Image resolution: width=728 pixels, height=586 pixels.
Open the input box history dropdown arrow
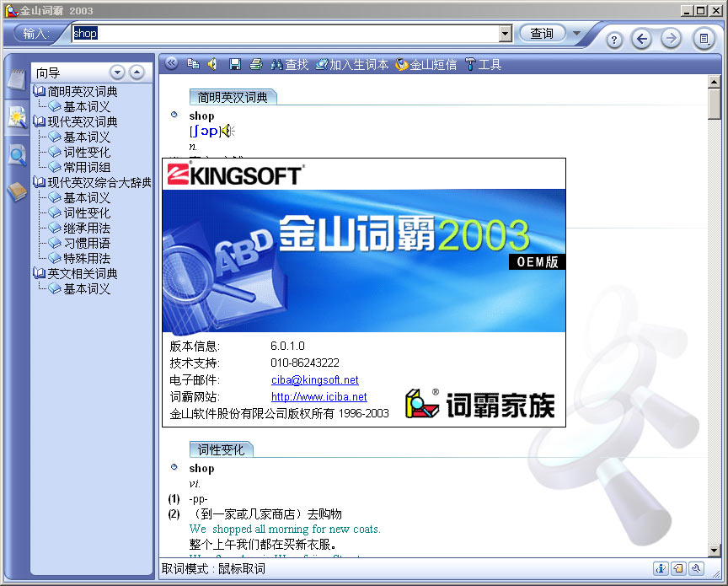pos(506,34)
